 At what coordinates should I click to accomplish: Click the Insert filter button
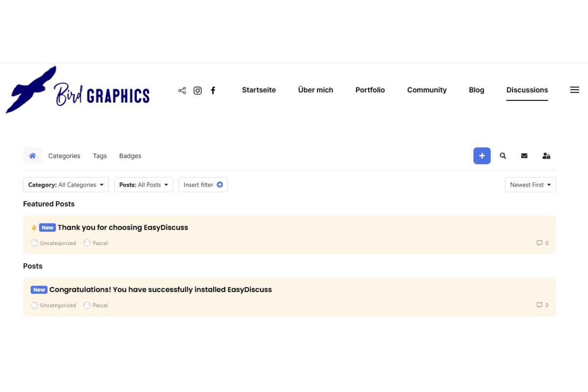(x=203, y=185)
